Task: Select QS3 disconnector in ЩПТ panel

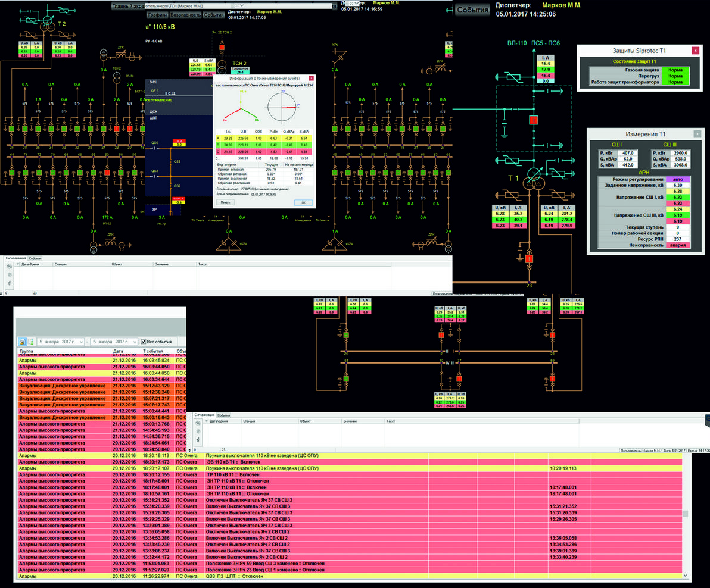Action: click(155, 176)
